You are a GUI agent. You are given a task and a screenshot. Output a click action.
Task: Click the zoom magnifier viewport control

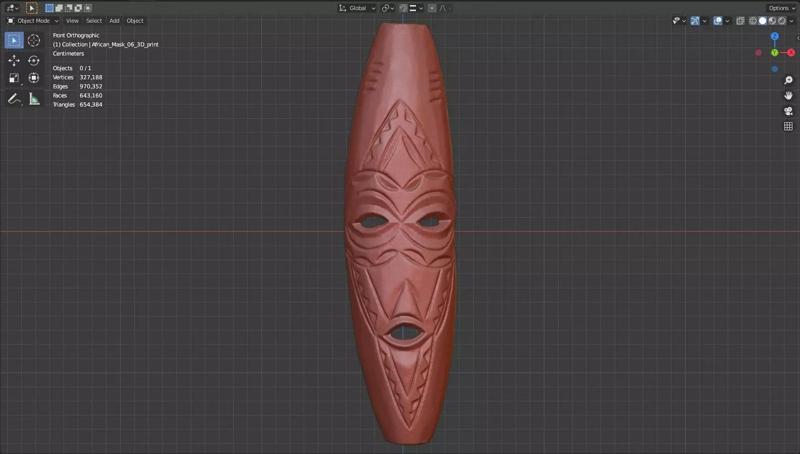788,80
